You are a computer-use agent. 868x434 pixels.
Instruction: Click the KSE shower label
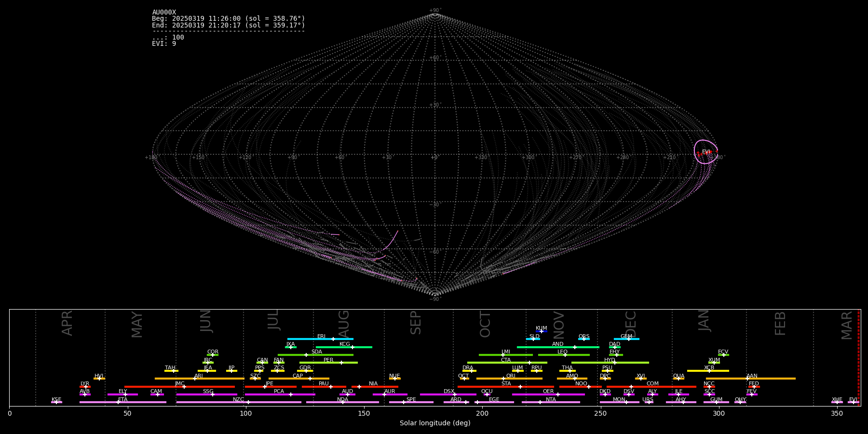(56, 400)
